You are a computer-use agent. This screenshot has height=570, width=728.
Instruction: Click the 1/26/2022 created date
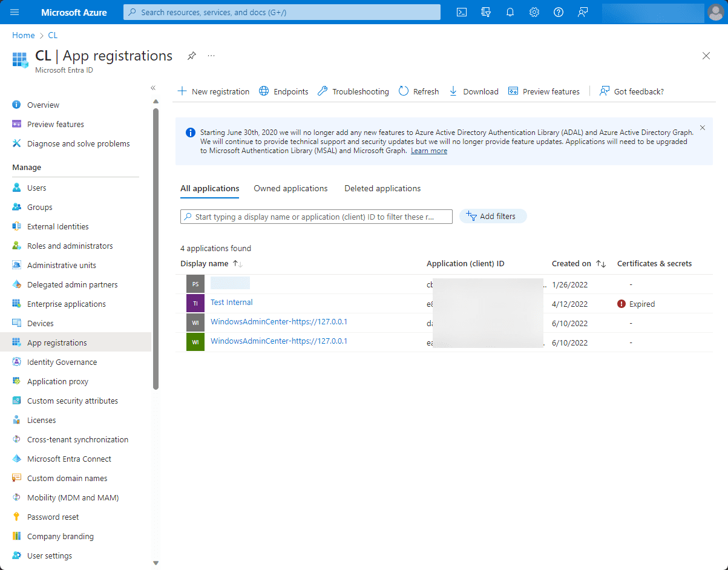coord(570,284)
